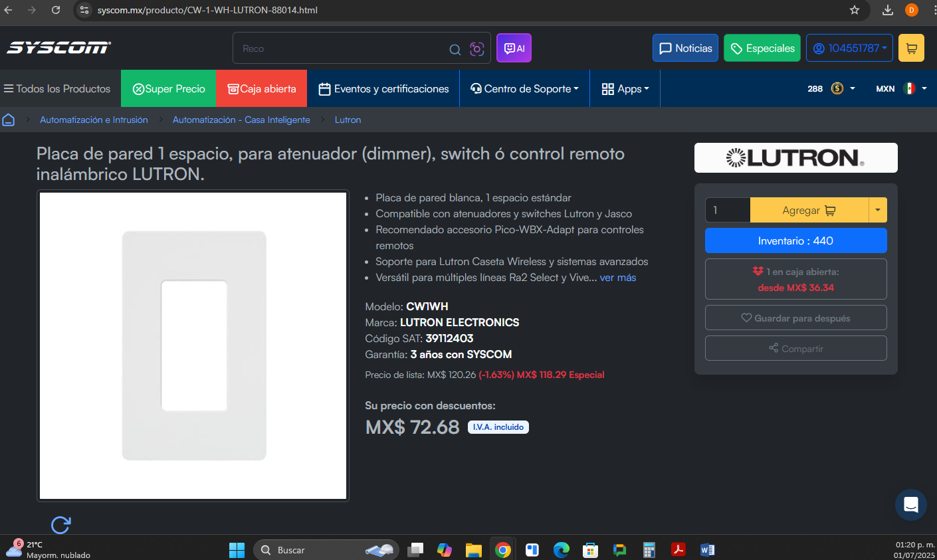Click the browser back arrow
937x560 pixels.
(x=8, y=10)
